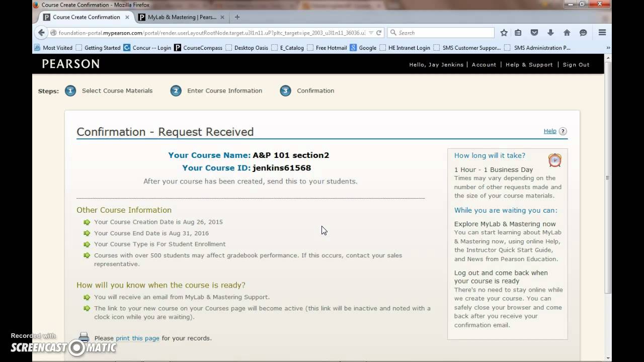This screenshot has height=362, width=644.
Task: Go to the Firefox home icon
Action: coord(567,33)
